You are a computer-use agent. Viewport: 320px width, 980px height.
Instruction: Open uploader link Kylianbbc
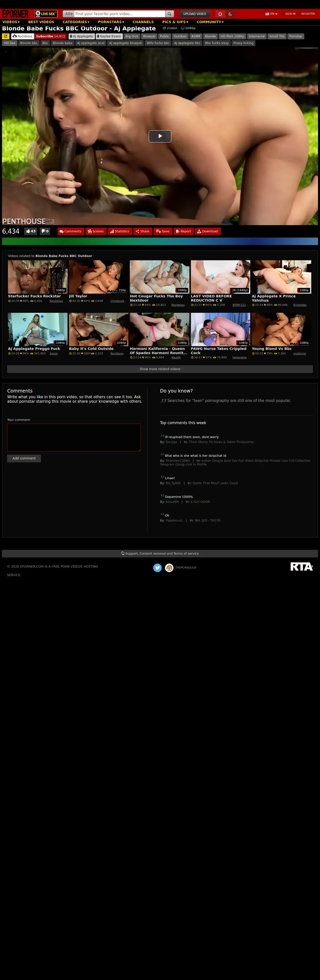pos(300,305)
